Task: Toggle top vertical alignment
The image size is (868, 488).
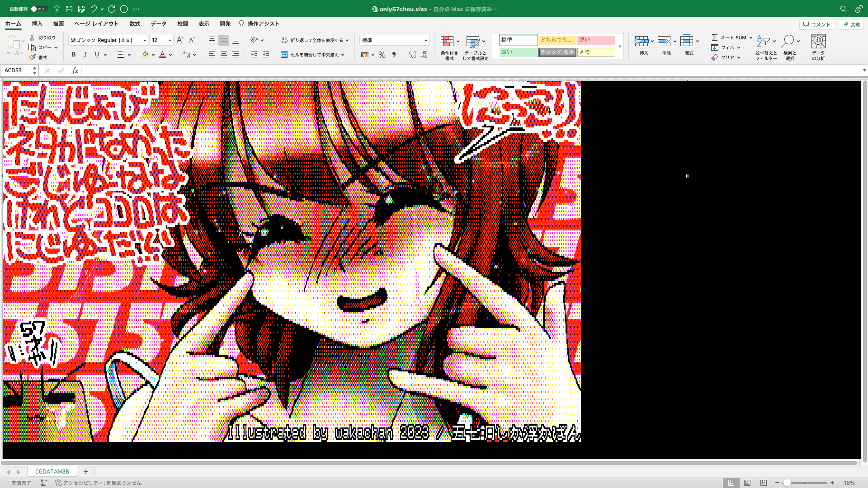Action: 212,40
